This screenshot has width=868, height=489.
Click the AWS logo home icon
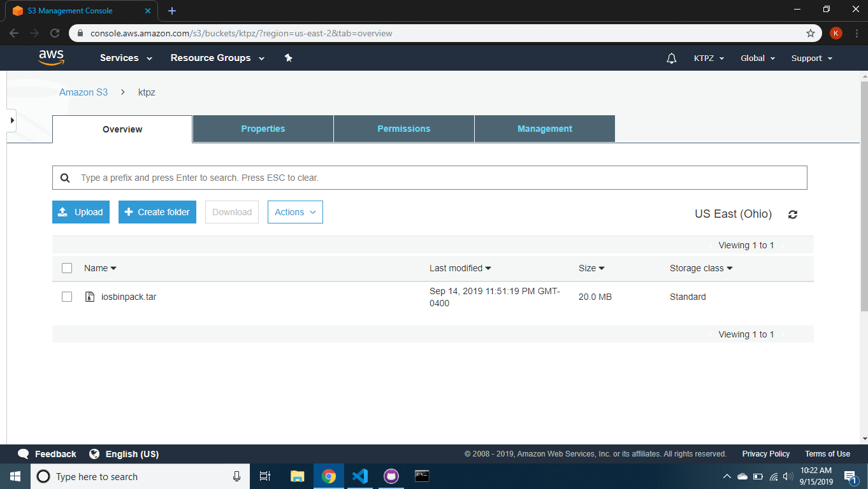point(52,58)
